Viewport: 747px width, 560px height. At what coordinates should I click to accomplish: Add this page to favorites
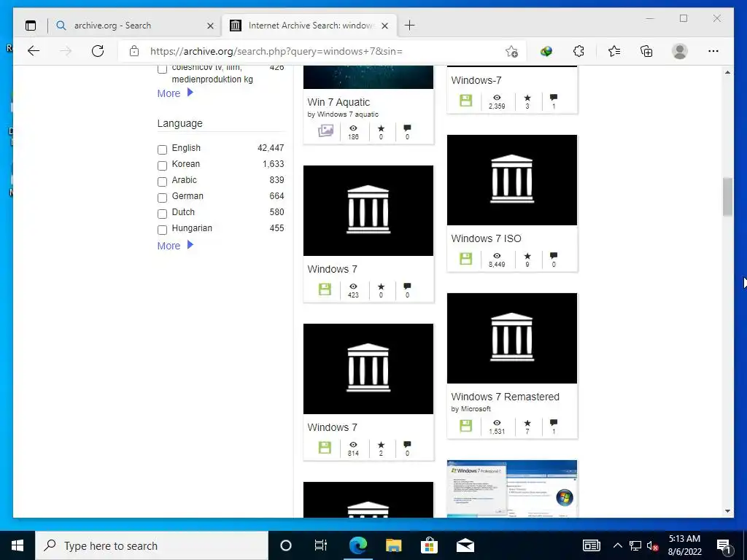[x=511, y=52]
